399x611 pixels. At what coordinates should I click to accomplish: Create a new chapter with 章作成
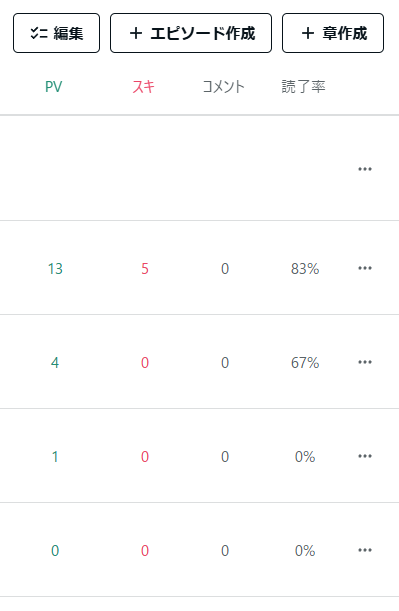[x=333, y=33]
